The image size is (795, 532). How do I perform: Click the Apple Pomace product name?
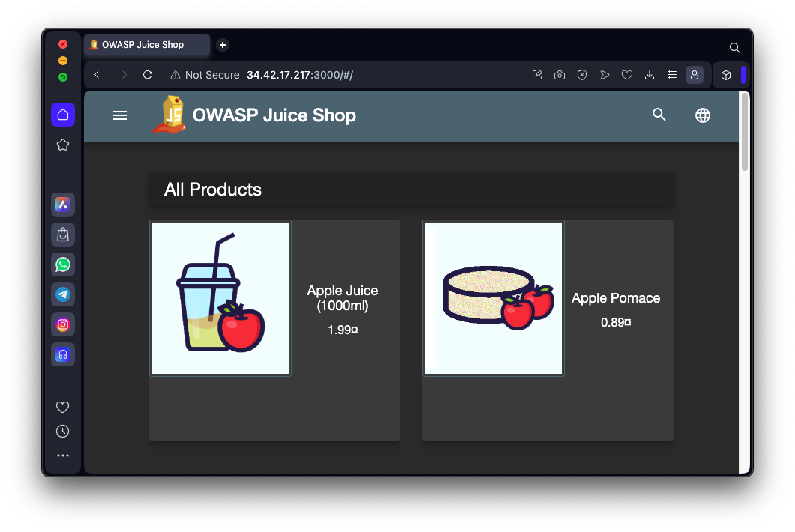[616, 298]
